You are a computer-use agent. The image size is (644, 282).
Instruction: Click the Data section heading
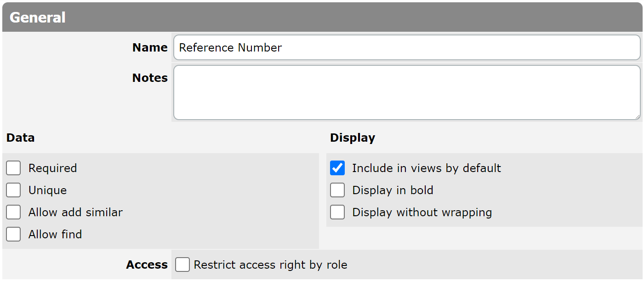click(x=21, y=138)
